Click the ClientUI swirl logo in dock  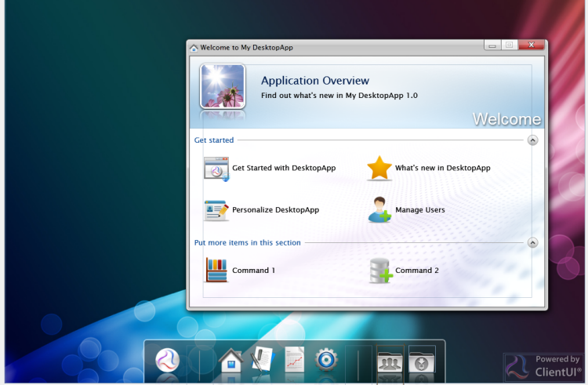point(167,360)
